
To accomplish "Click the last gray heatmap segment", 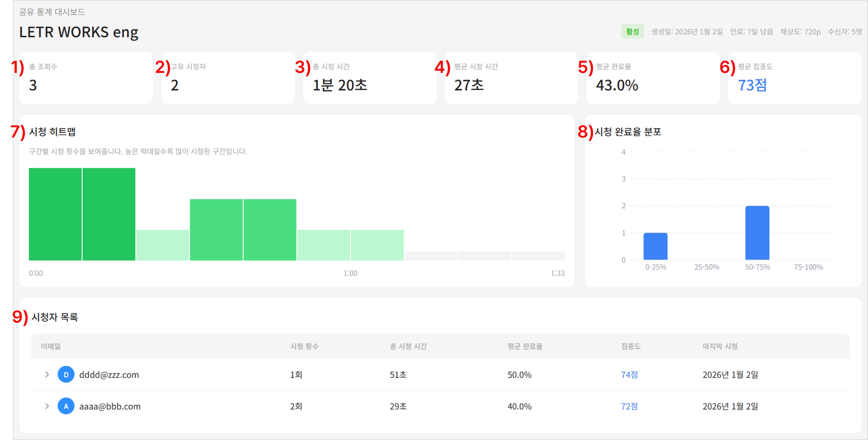I will coord(538,256).
